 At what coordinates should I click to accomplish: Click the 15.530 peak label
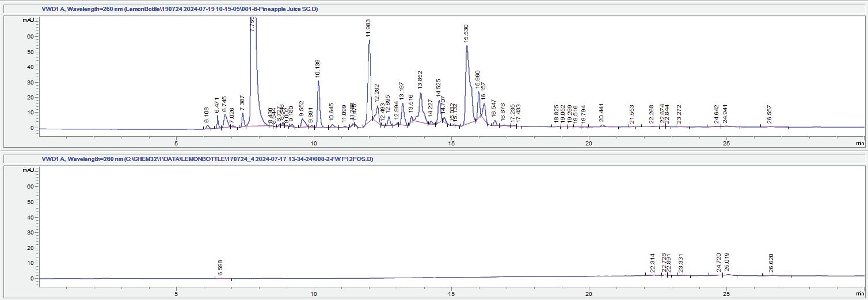tap(467, 34)
